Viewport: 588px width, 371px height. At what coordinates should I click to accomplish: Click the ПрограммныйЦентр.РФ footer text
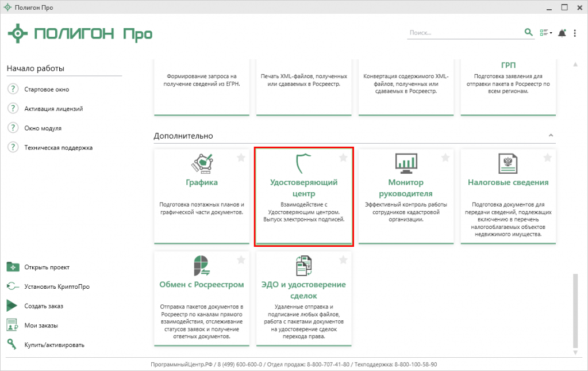(182, 364)
